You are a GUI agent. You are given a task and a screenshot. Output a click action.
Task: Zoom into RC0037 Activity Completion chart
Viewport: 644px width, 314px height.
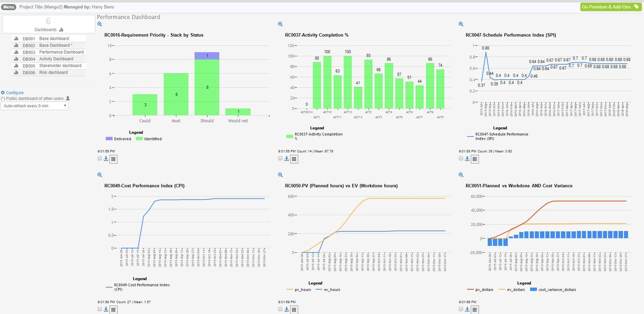(280, 25)
